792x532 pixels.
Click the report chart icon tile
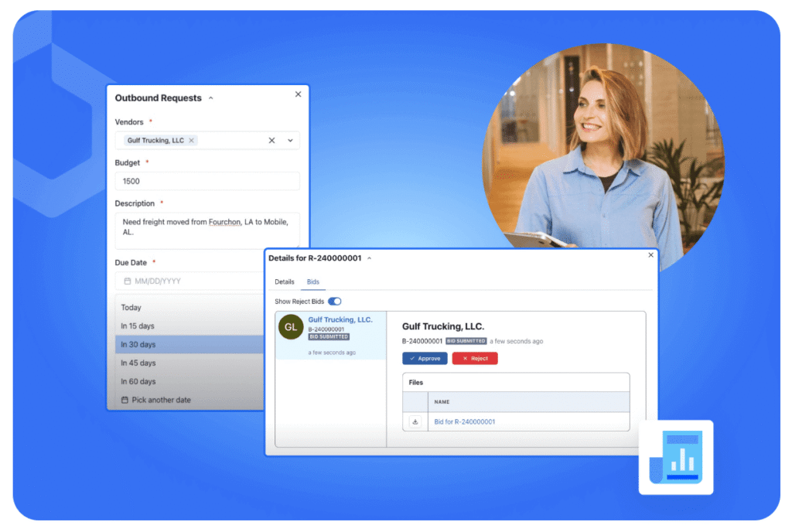point(676,457)
